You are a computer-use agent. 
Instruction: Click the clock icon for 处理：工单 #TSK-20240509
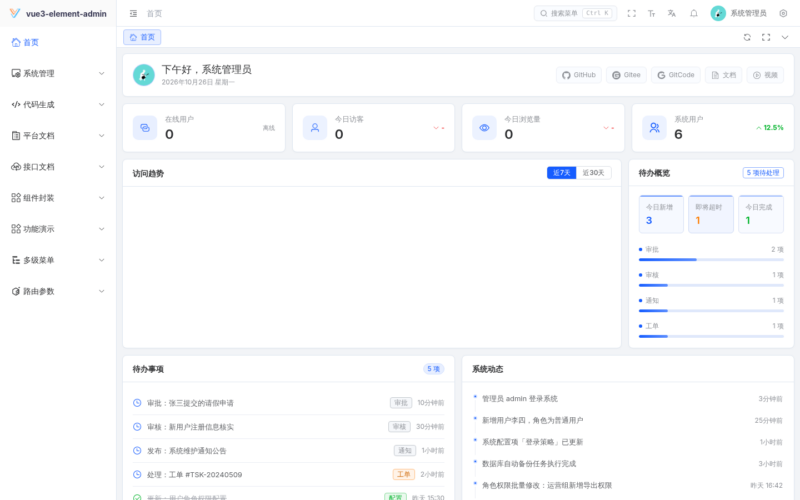137,474
